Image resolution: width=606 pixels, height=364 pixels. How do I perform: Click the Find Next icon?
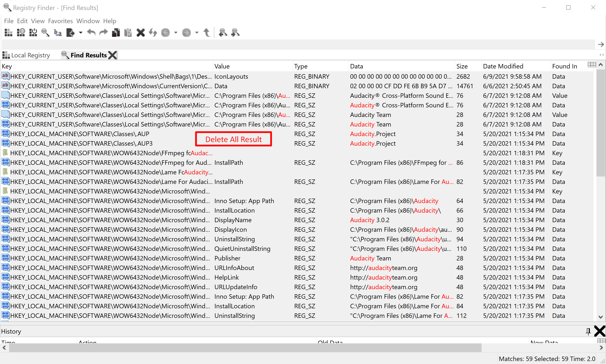(235, 32)
